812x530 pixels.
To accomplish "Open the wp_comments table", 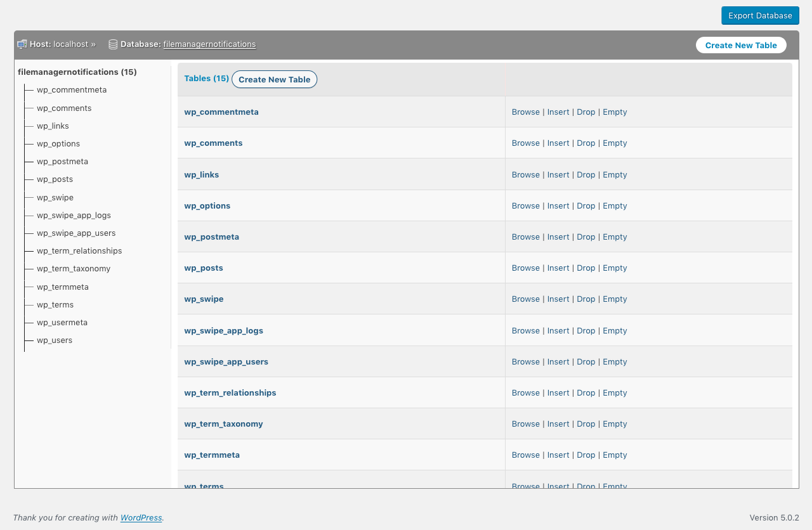I will (x=213, y=143).
